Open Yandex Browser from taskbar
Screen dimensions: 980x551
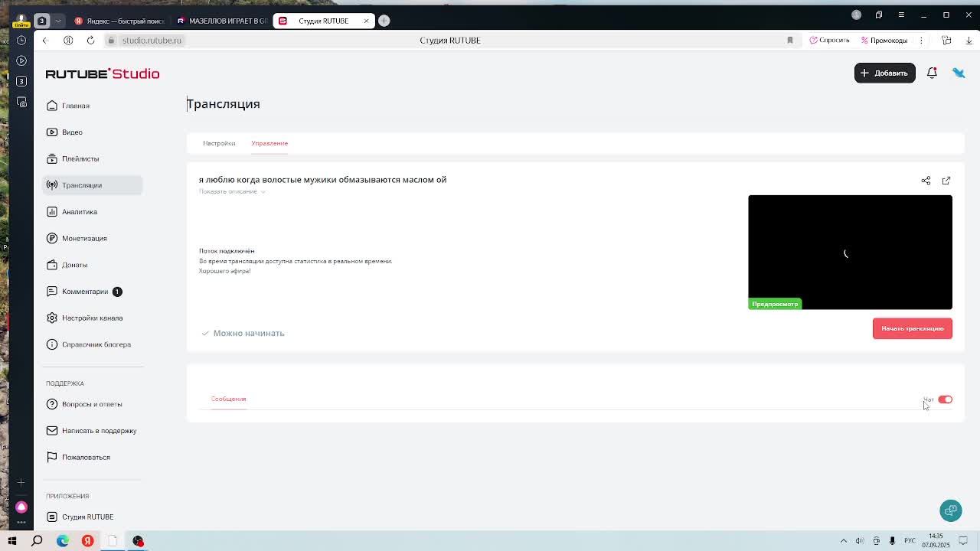pos(87,541)
